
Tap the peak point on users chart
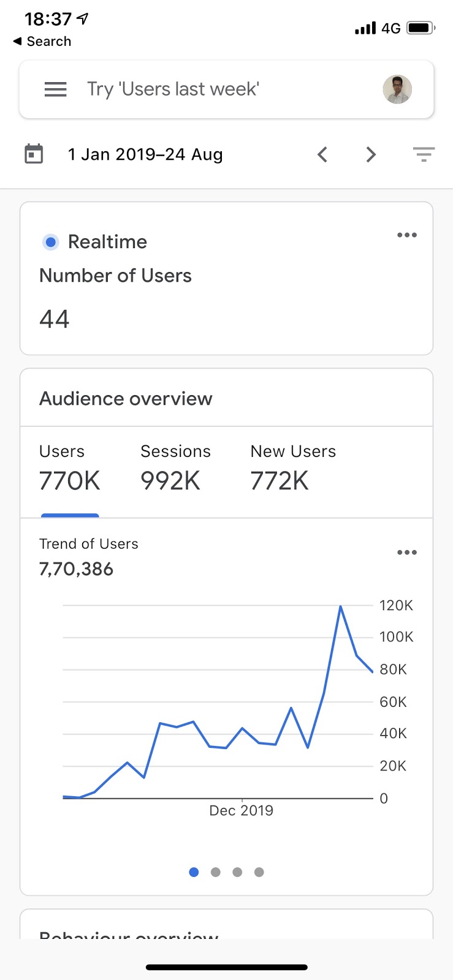click(x=340, y=606)
